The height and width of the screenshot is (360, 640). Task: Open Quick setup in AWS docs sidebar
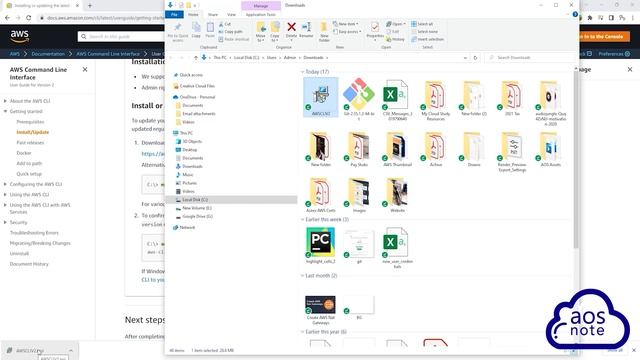coord(29,173)
